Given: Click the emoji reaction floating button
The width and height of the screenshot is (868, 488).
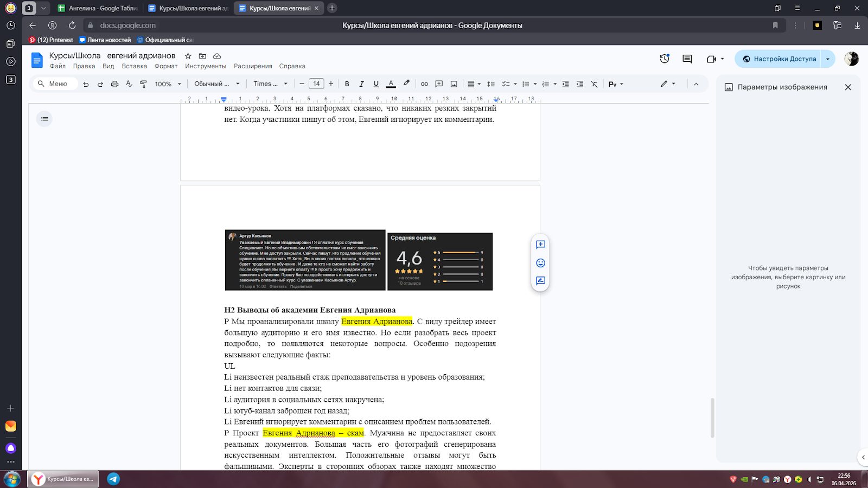Looking at the screenshot, I should point(540,263).
